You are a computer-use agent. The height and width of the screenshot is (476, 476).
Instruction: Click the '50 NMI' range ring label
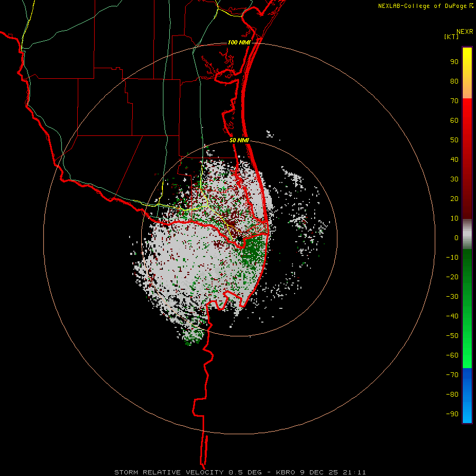click(x=239, y=140)
